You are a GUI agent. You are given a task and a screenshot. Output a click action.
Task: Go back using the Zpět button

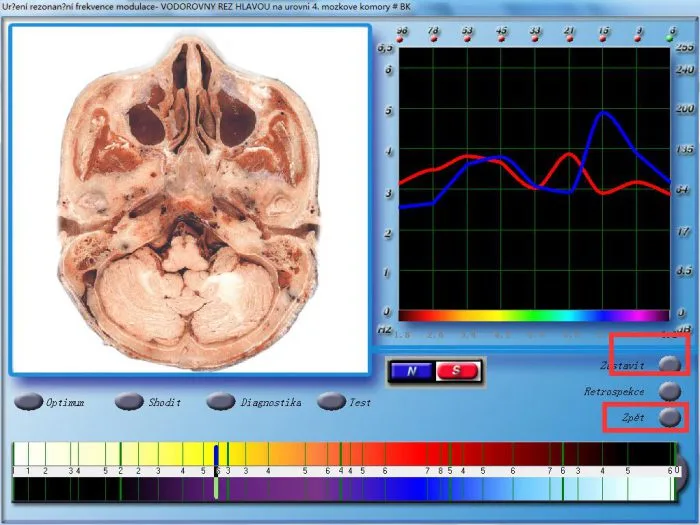pyautogui.click(x=670, y=418)
